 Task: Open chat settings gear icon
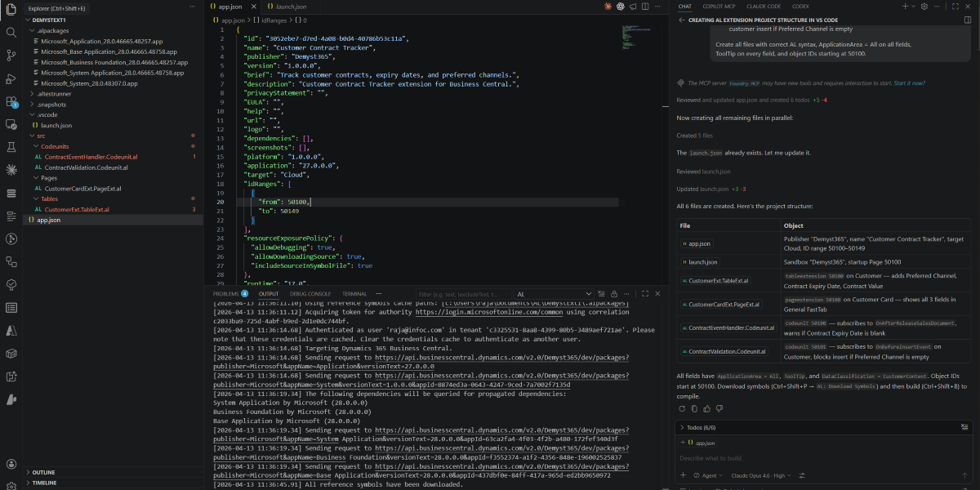pos(924,7)
